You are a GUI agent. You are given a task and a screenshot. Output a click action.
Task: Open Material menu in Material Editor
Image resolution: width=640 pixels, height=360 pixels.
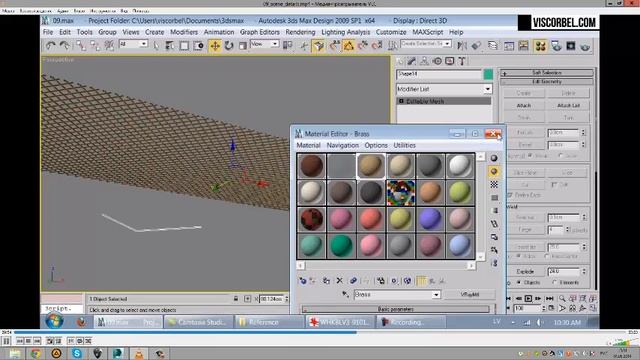[x=308, y=145]
